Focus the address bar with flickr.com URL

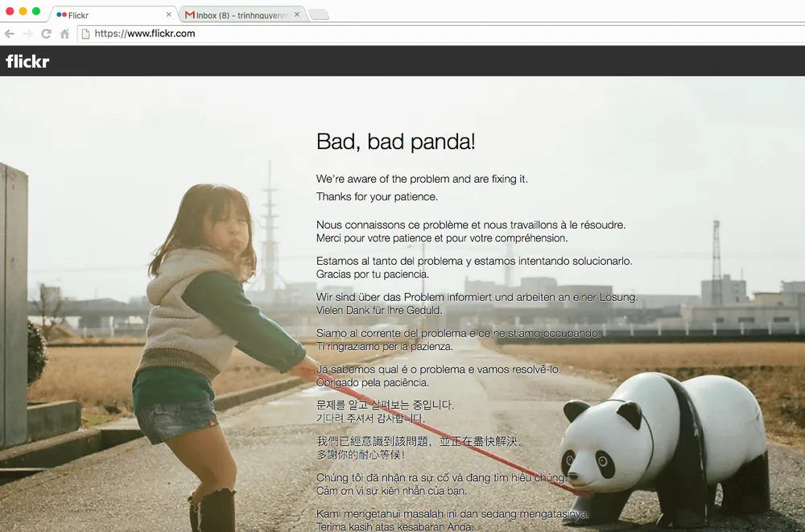(402, 34)
